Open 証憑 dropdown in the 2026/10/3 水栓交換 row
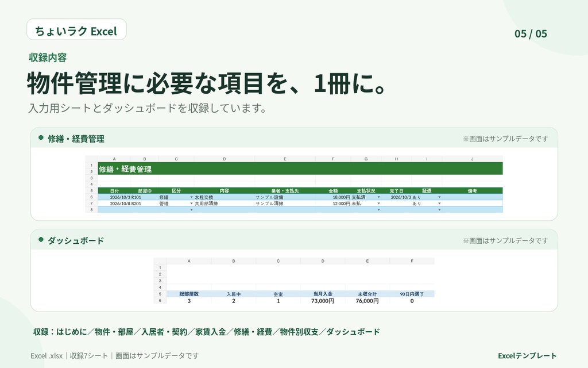Screen dimensions: 588x368 439,197
